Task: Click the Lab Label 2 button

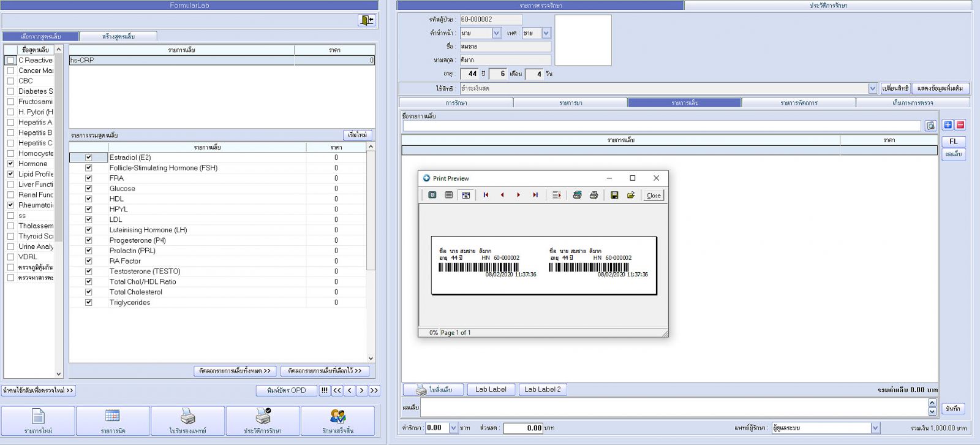Action: tap(543, 389)
